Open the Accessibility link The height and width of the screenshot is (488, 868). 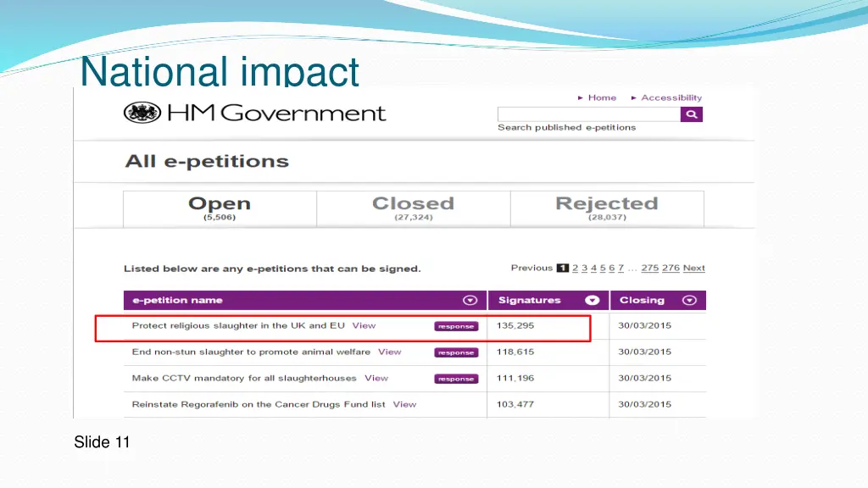click(671, 97)
